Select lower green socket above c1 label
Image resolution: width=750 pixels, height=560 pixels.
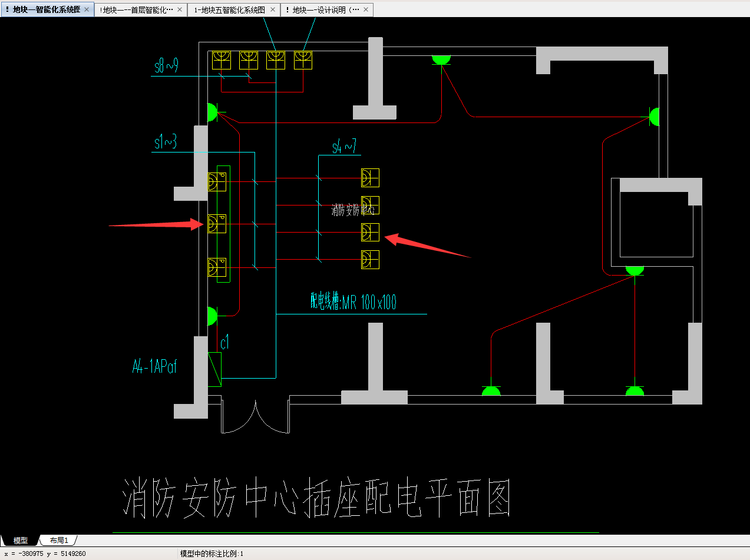[x=213, y=316]
